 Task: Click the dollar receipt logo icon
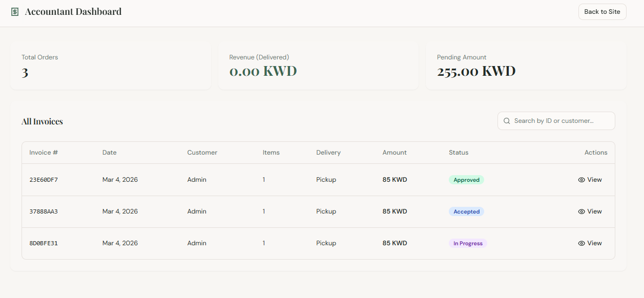pos(15,12)
